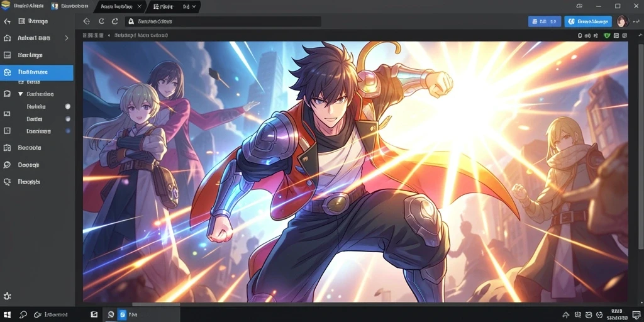Screen dimensions: 644x322
Task: Click the picture icon in the sidebar rail
Action: tap(6, 113)
